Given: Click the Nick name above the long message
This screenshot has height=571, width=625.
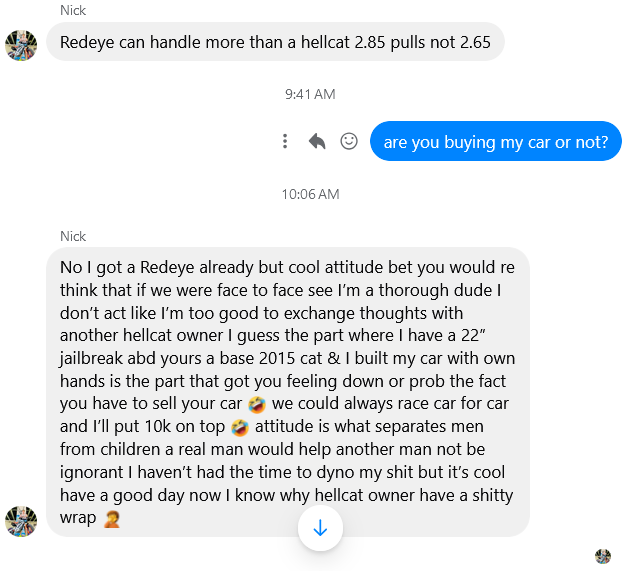Looking at the screenshot, I should (x=73, y=236).
